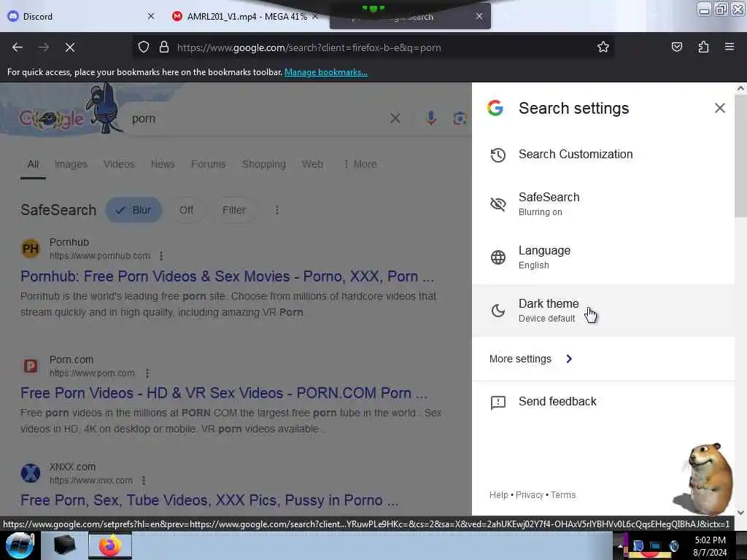Go back using the browser back arrow

[x=18, y=47]
